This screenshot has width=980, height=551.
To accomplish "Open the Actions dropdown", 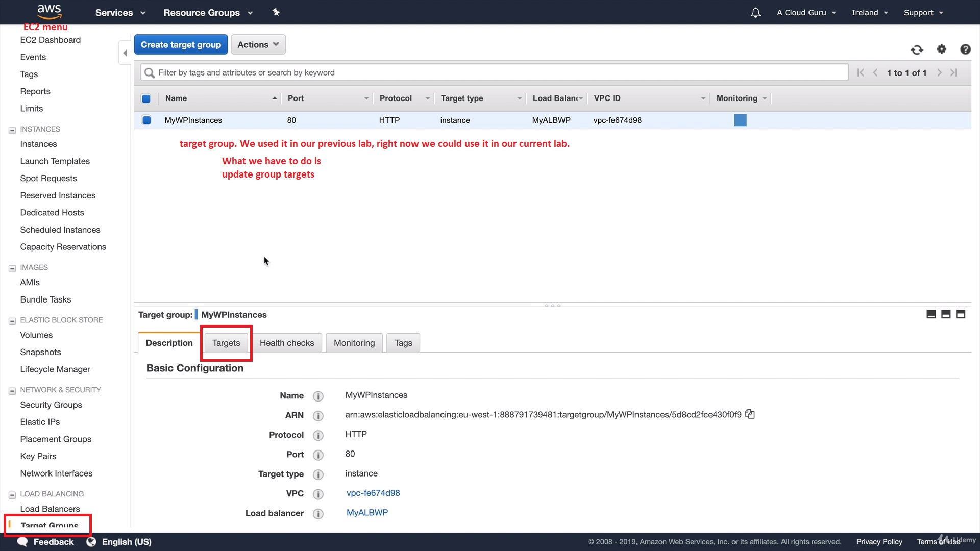I will 258,45.
